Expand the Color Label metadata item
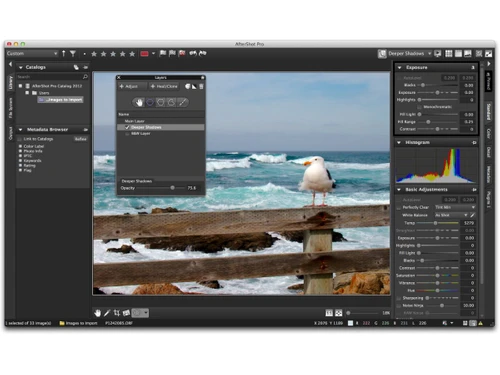The width and height of the screenshot is (500, 375). tap(20, 146)
